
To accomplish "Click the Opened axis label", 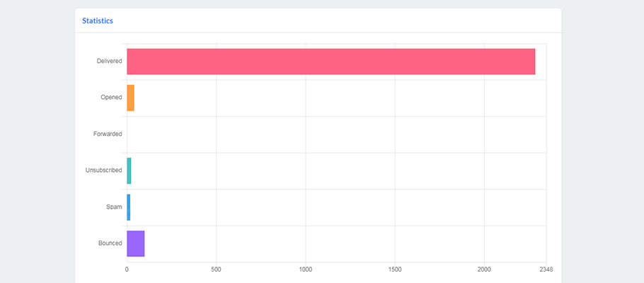I will [111, 98].
